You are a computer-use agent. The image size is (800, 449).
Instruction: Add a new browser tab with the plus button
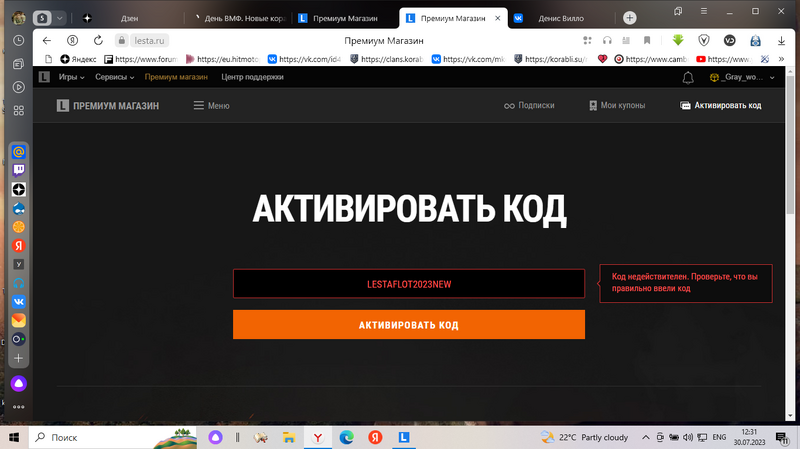tap(629, 18)
